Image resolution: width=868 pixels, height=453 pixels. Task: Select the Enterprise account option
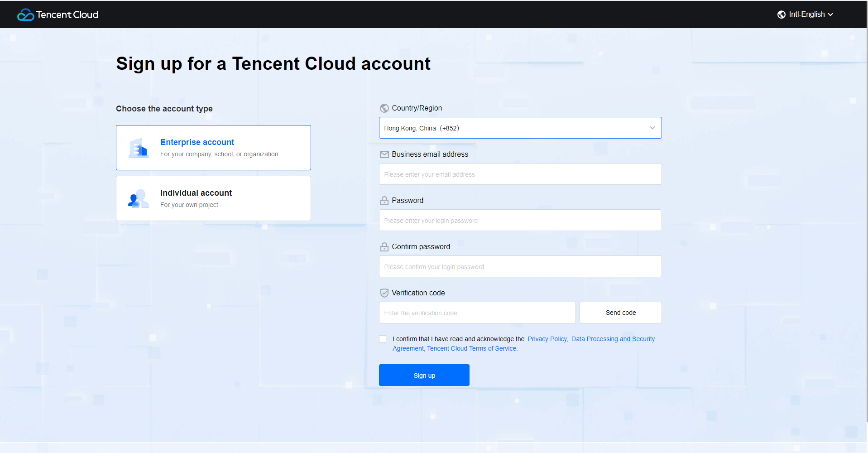(x=213, y=148)
